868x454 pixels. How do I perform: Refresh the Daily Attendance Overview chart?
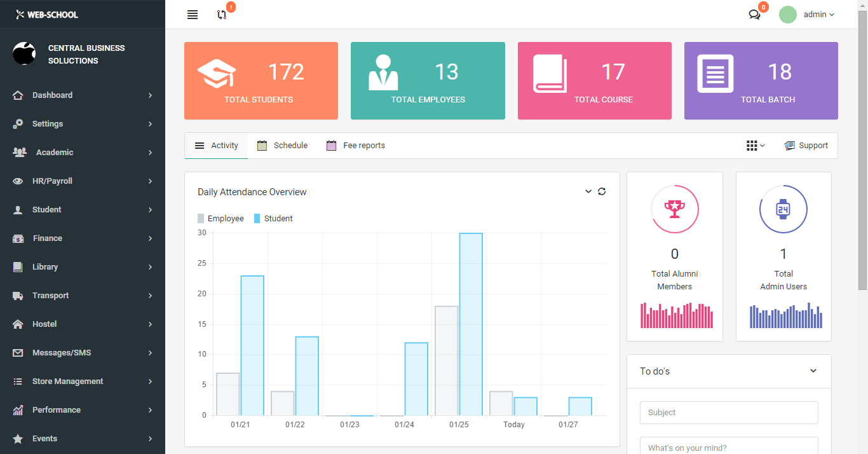pyautogui.click(x=602, y=191)
